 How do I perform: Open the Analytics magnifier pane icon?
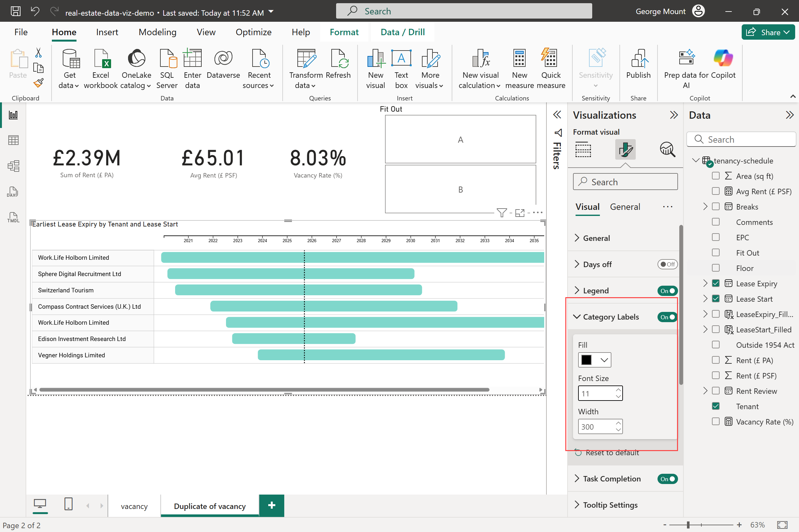click(667, 150)
